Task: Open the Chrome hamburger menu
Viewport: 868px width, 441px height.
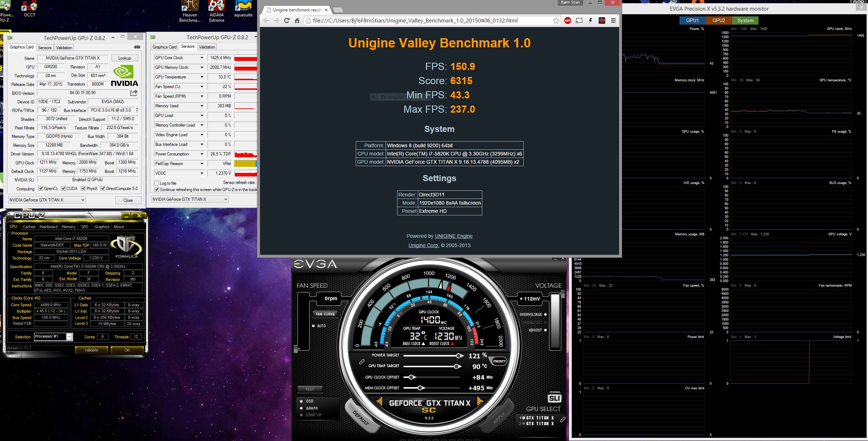Action: coord(613,21)
